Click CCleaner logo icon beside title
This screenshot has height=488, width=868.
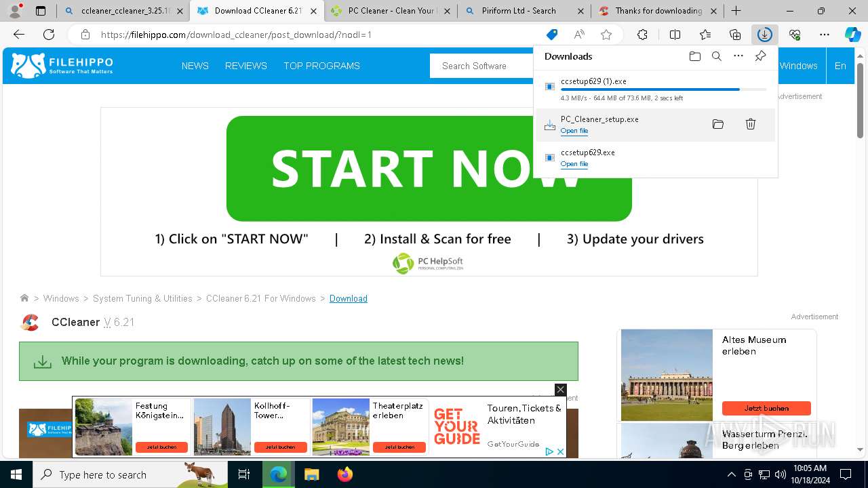click(x=30, y=323)
